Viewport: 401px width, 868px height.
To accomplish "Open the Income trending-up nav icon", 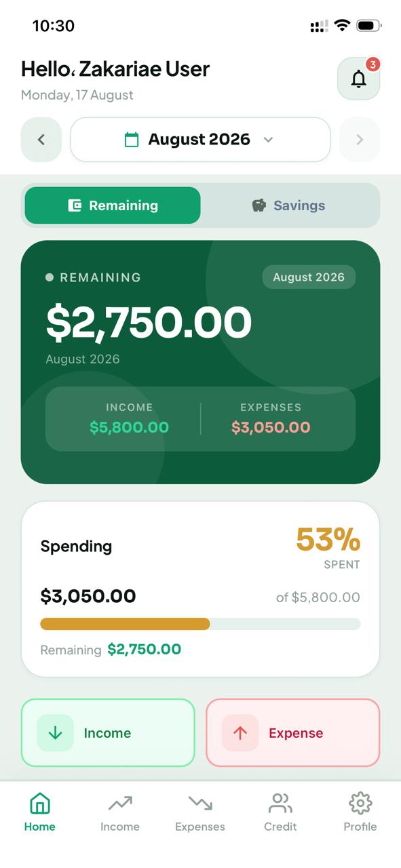I will coord(120,804).
